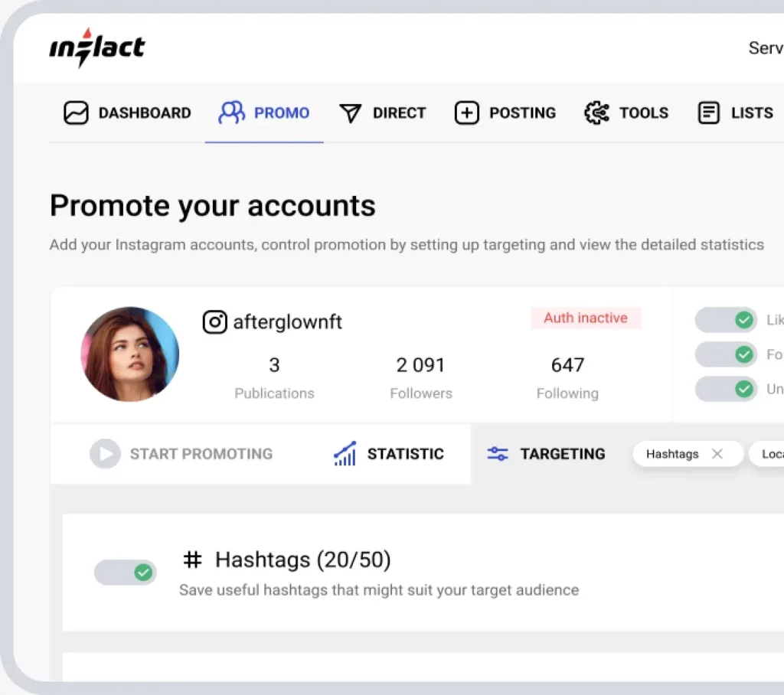Turn off the Follow toggle

(x=725, y=354)
